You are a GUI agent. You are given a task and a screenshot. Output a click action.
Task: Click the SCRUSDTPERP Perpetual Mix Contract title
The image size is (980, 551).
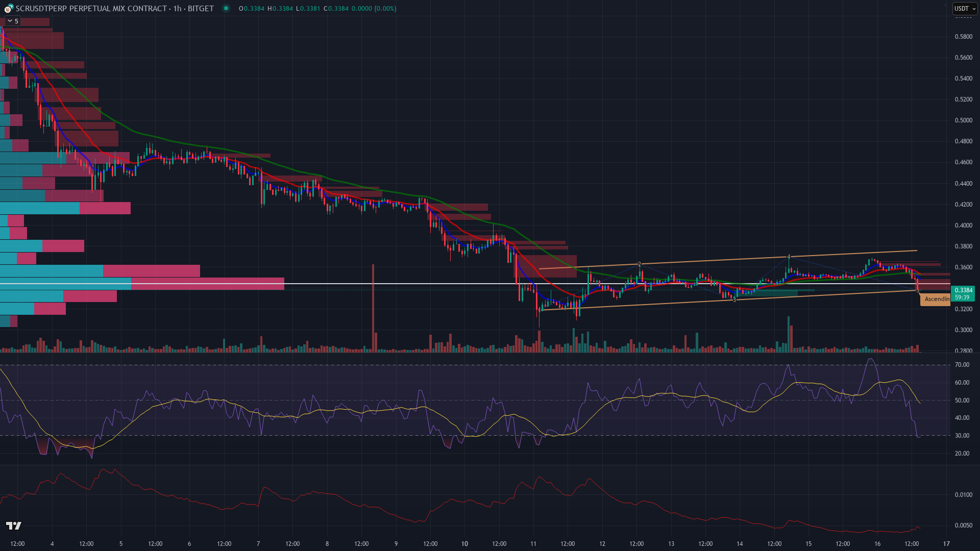click(x=115, y=9)
